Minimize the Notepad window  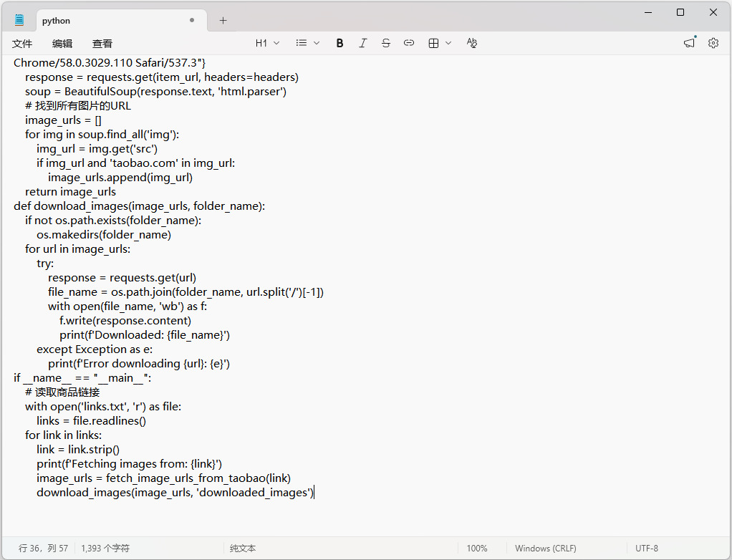pos(648,13)
